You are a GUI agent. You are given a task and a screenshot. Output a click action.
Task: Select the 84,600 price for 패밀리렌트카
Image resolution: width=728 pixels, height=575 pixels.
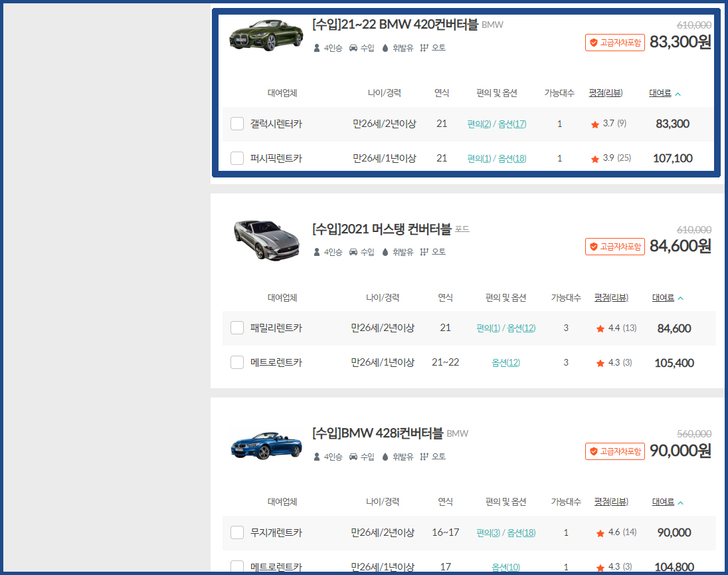(x=674, y=328)
